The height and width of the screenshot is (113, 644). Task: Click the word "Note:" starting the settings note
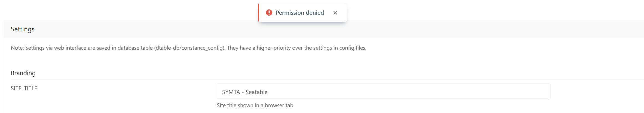(17, 48)
